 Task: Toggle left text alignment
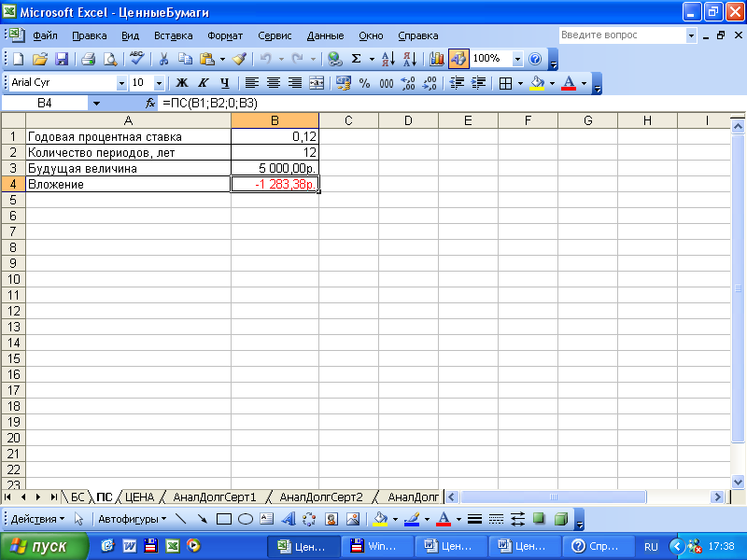251,83
